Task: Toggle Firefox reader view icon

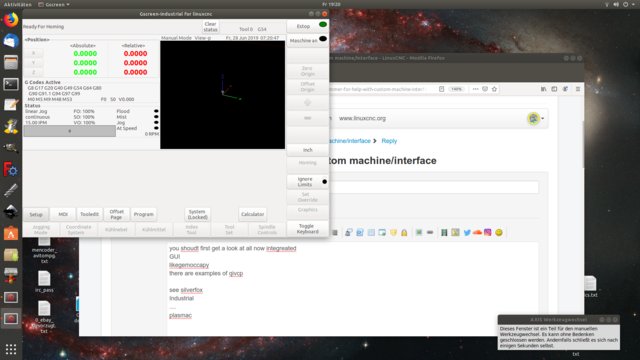Action: click(441, 89)
